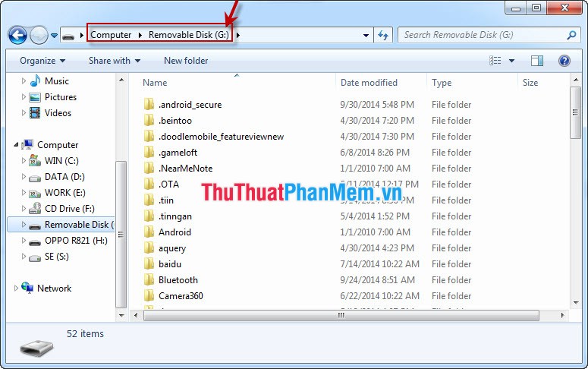Select the .beintoo folder icon
This screenshot has height=369, width=588.
(x=149, y=121)
